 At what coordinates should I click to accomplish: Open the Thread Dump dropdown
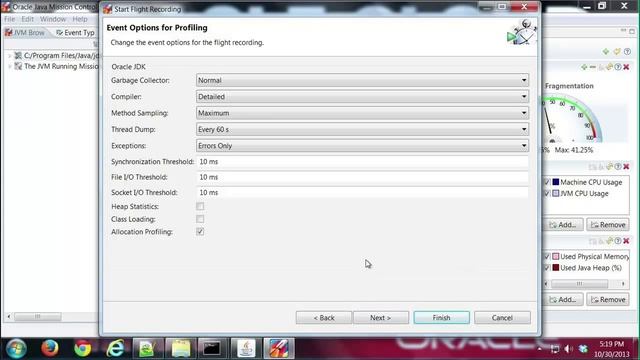(362, 129)
